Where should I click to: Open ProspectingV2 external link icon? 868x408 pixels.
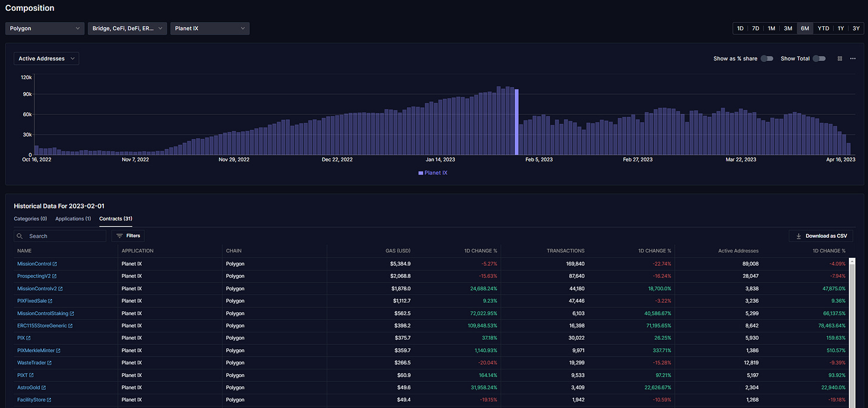click(54, 276)
